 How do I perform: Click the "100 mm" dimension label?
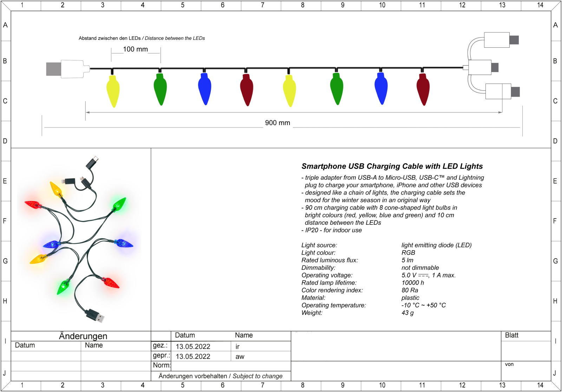[136, 50]
